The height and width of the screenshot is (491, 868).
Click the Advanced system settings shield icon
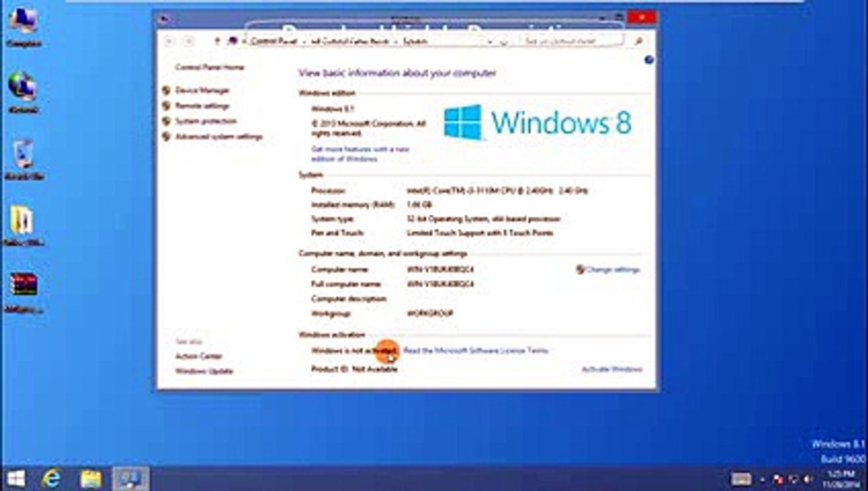[x=166, y=136]
